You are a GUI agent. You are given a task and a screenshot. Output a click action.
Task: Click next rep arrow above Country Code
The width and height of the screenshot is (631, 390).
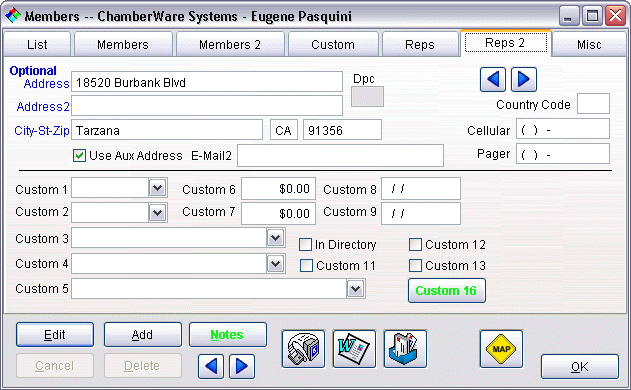click(x=524, y=79)
